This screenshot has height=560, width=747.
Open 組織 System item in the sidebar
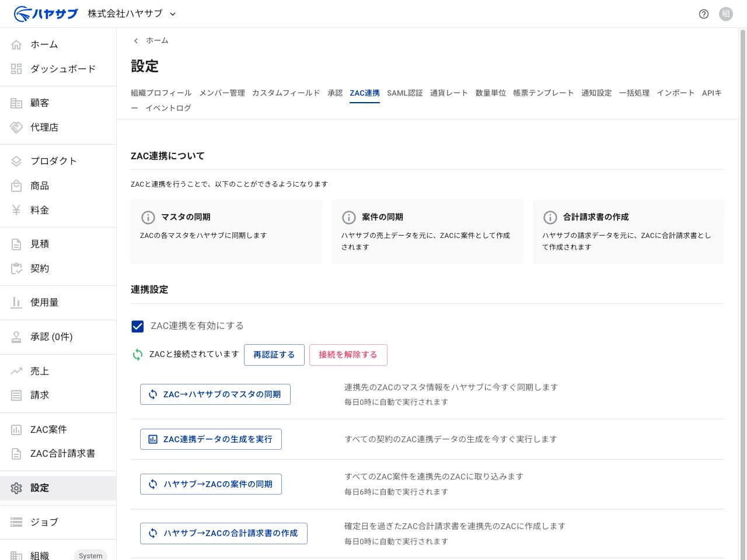(x=58, y=554)
